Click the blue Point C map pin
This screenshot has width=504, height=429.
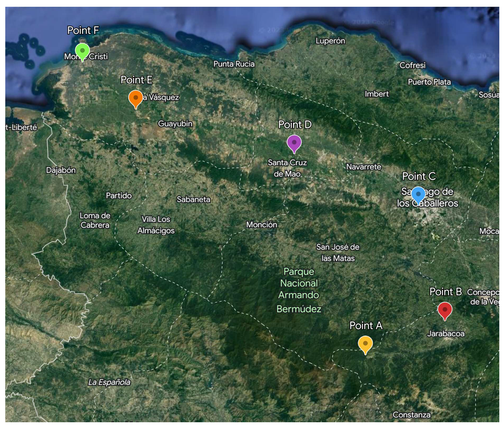click(418, 195)
